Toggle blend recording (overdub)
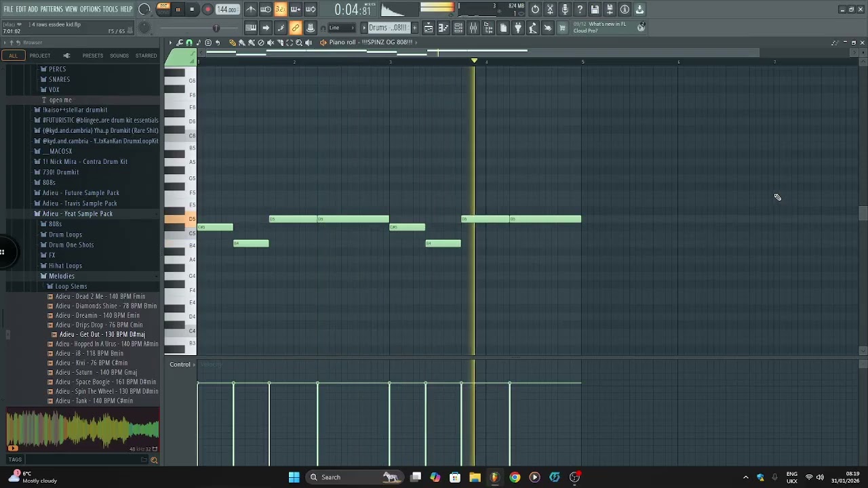The width and height of the screenshot is (868, 488). click(x=295, y=9)
